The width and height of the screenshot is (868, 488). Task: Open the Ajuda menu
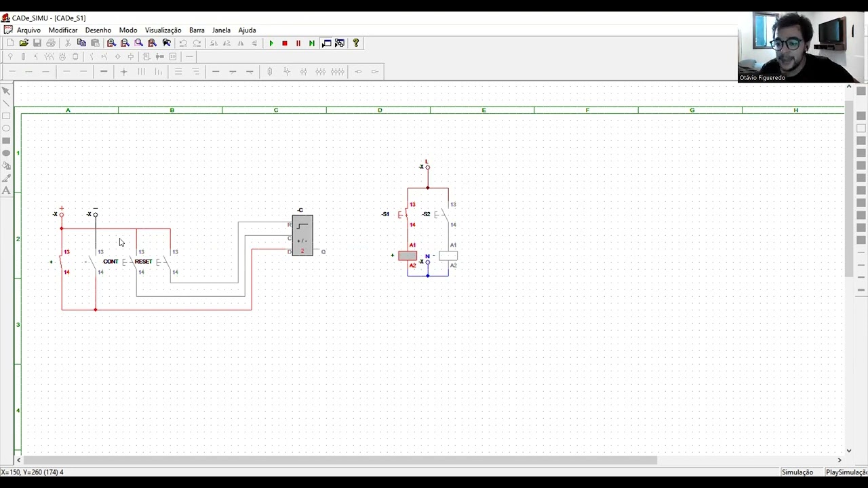[247, 30]
